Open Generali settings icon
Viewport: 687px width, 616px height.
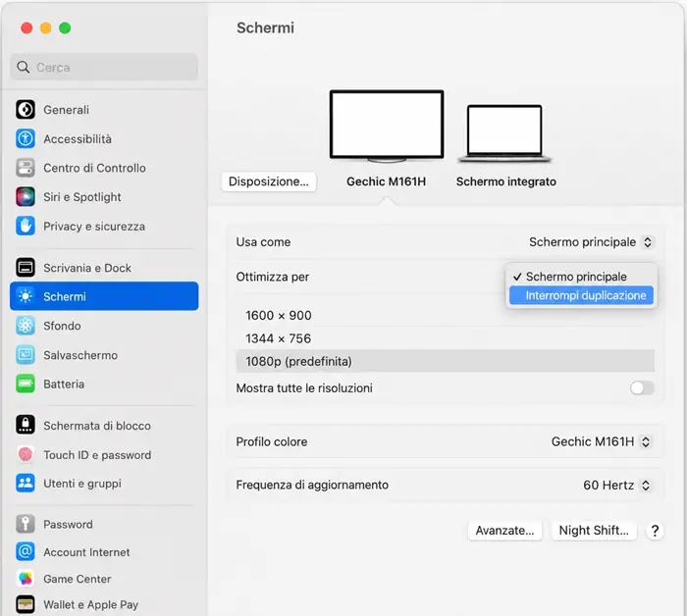pyautogui.click(x=26, y=110)
